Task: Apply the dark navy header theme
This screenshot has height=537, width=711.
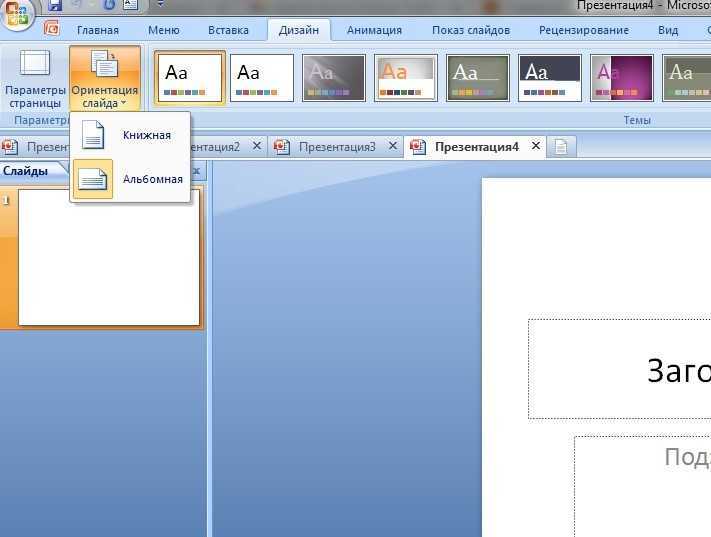Action: (x=550, y=78)
